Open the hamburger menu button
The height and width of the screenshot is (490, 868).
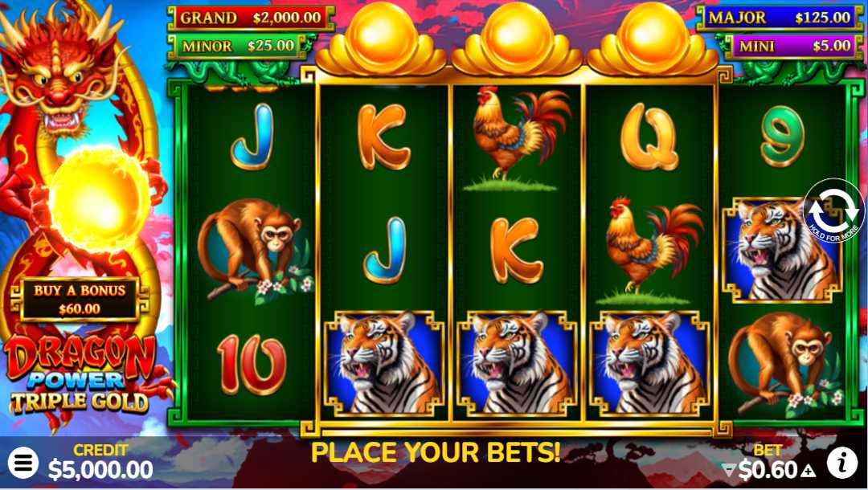pos(23,463)
